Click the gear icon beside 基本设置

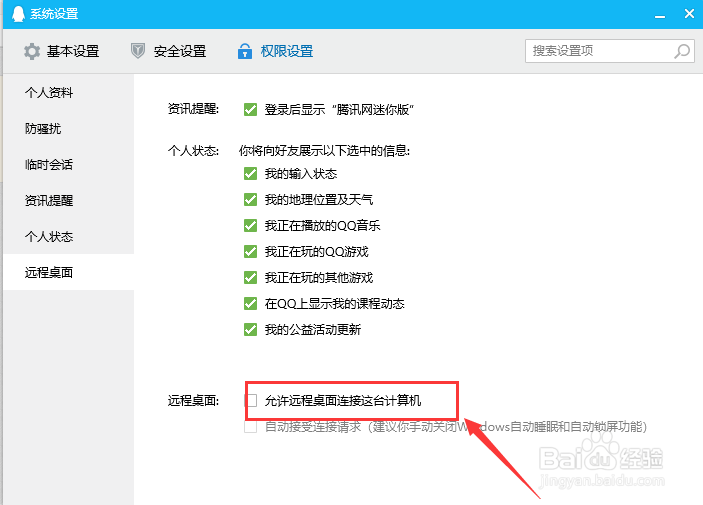pyautogui.click(x=32, y=51)
